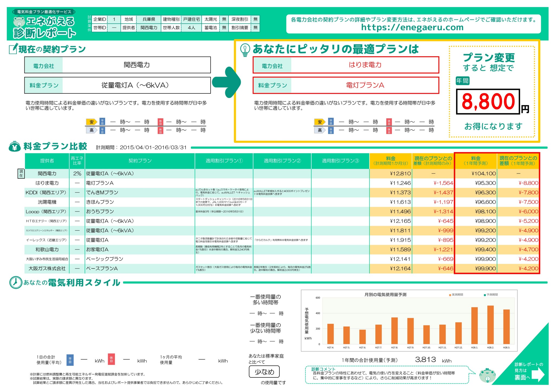Click the 8,800 annual savings box
Screen dimensions: 555x392
tap(488, 101)
